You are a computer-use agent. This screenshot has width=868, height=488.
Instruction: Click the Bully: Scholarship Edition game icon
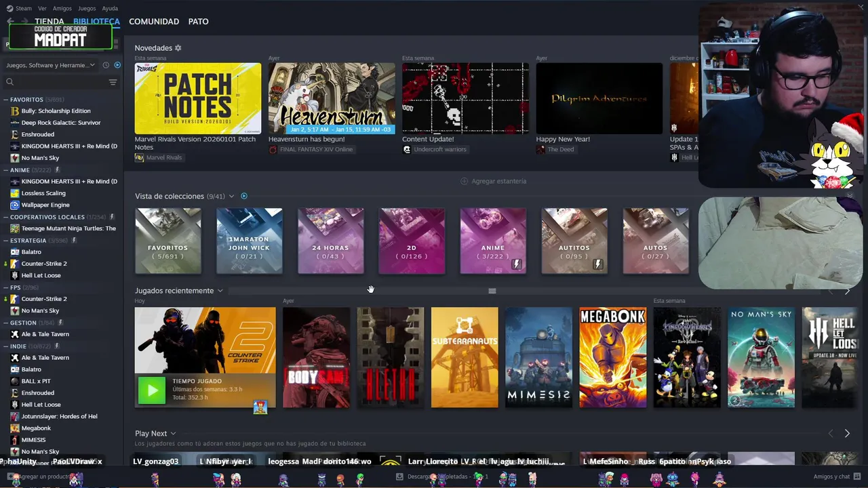(x=15, y=111)
